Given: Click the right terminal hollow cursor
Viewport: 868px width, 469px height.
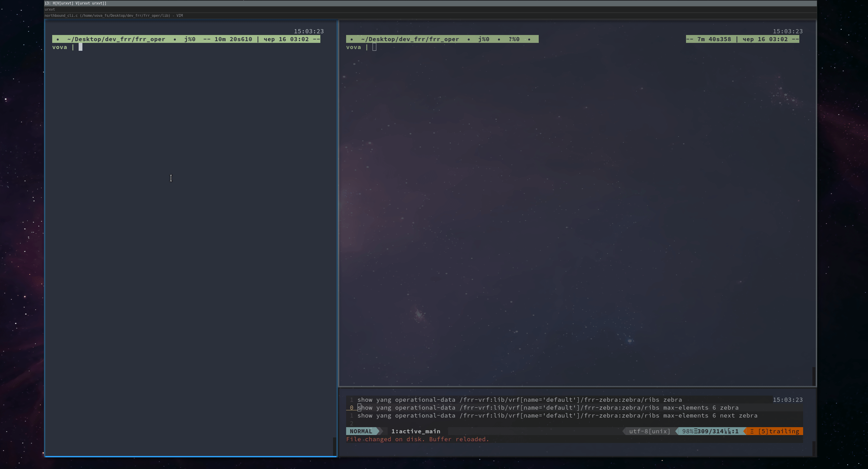Looking at the screenshot, I should pos(374,47).
